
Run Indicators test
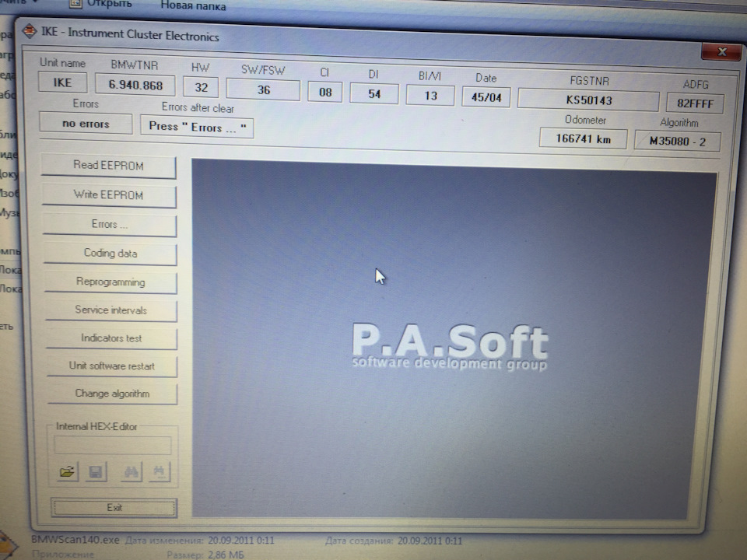111,338
